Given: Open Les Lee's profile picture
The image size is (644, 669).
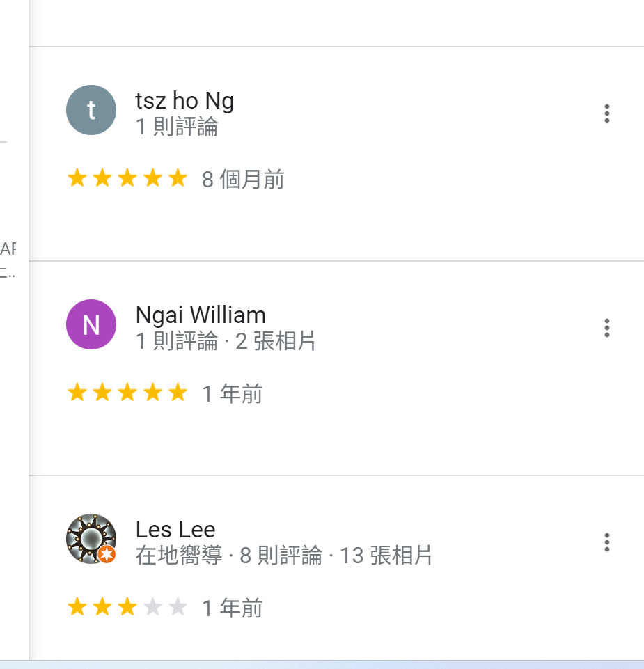Looking at the screenshot, I should (x=90, y=538).
